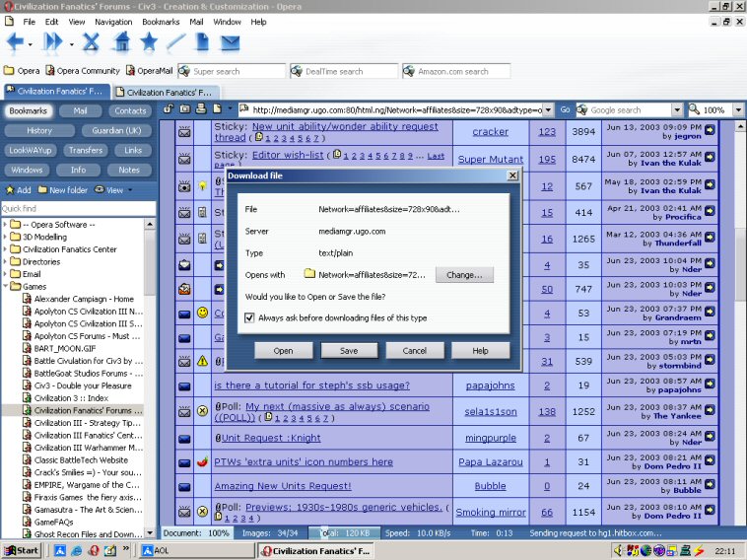Open the BART_MOON.GIF bookmark
The image size is (747, 560).
65,348
